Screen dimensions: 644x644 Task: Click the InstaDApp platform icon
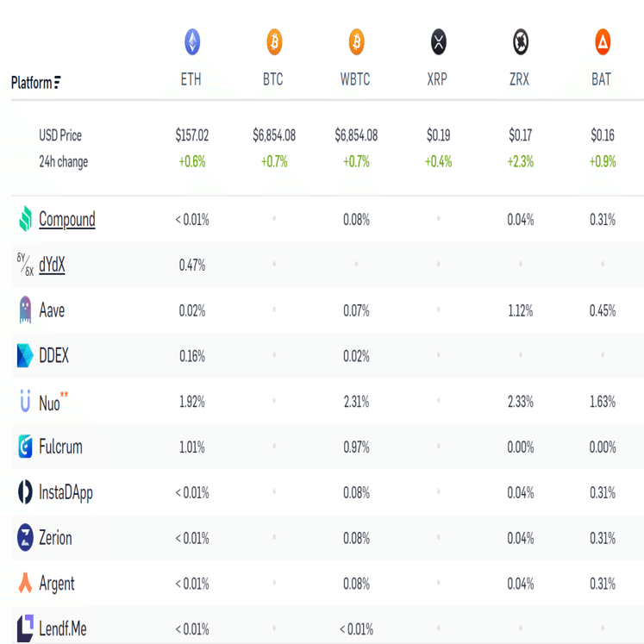click(25, 492)
